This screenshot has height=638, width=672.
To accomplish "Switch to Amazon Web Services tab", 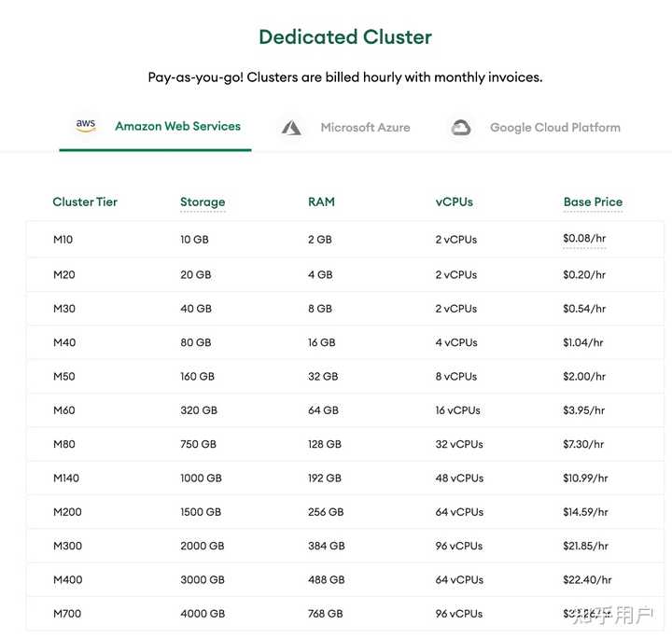I will 177,126.
